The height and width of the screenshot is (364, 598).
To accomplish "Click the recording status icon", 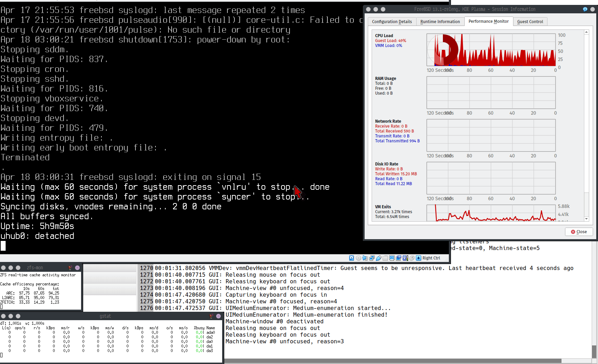I will pos(398,258).
